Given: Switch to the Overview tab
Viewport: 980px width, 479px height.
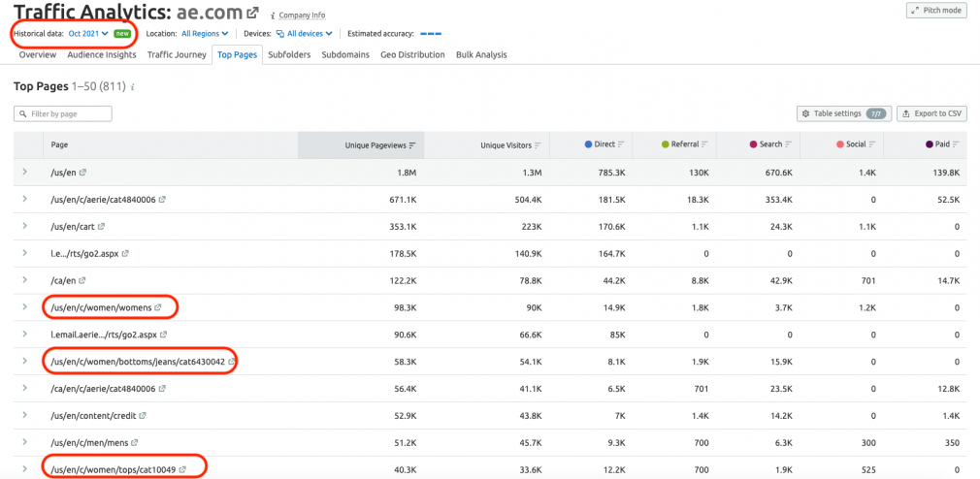Looking at the screenshot, I should click(38, 55).
